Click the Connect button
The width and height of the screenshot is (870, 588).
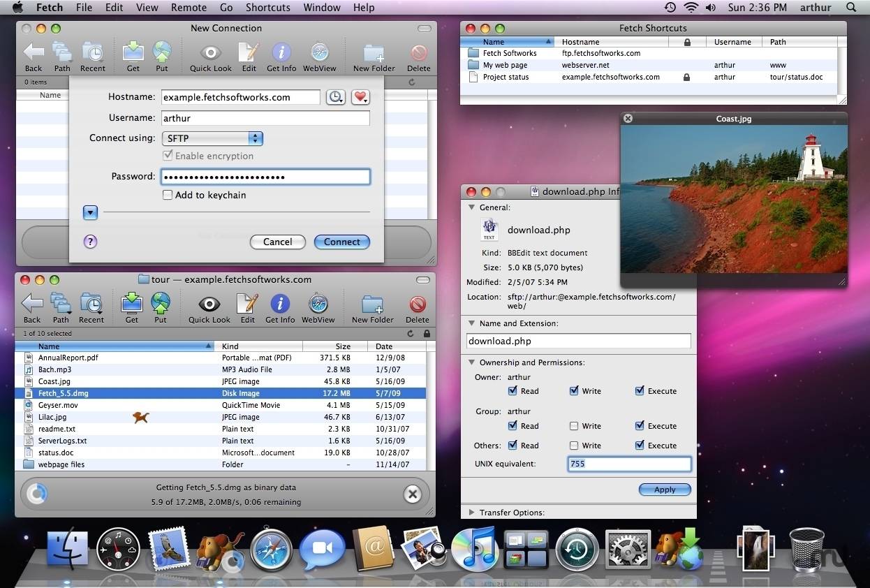pyautogui.click(x=342, y=242)
